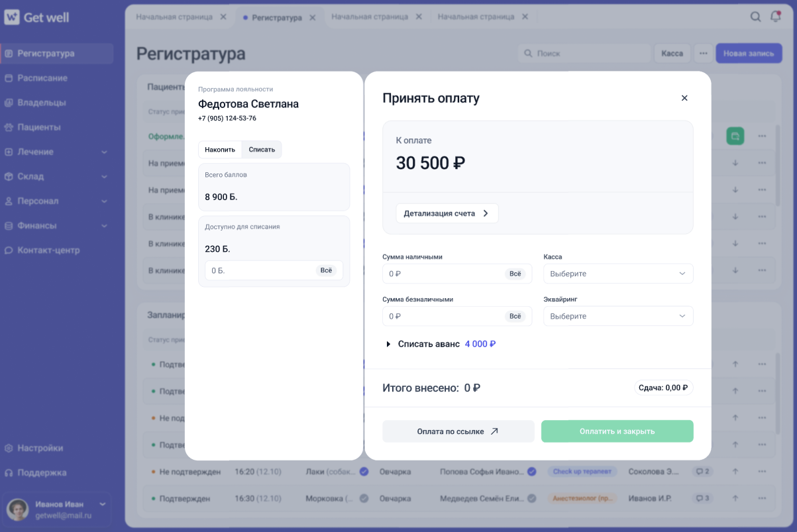
Task: Click up arrow in the 16:20 Лаки row
Action: [735, 472]
